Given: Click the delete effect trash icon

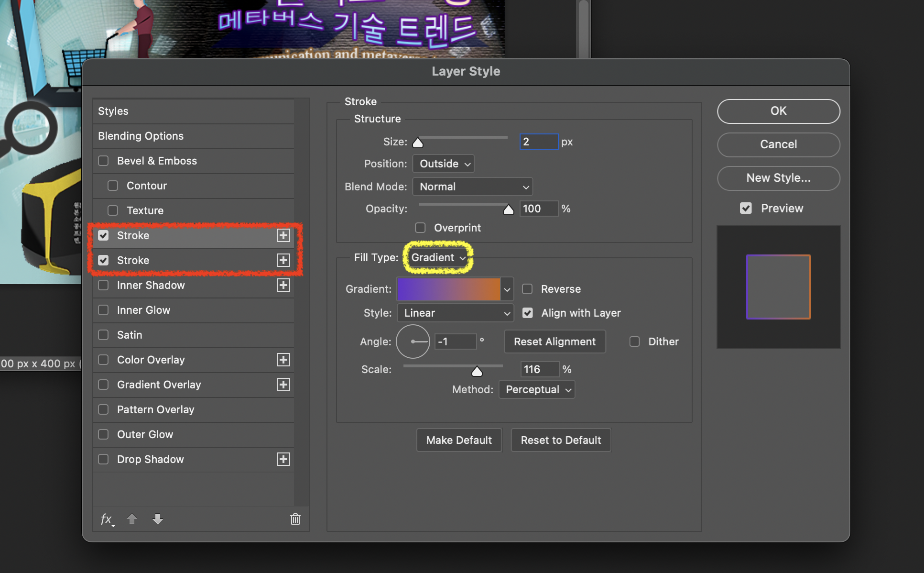Looking at the screenshot, I should [295, 519].
